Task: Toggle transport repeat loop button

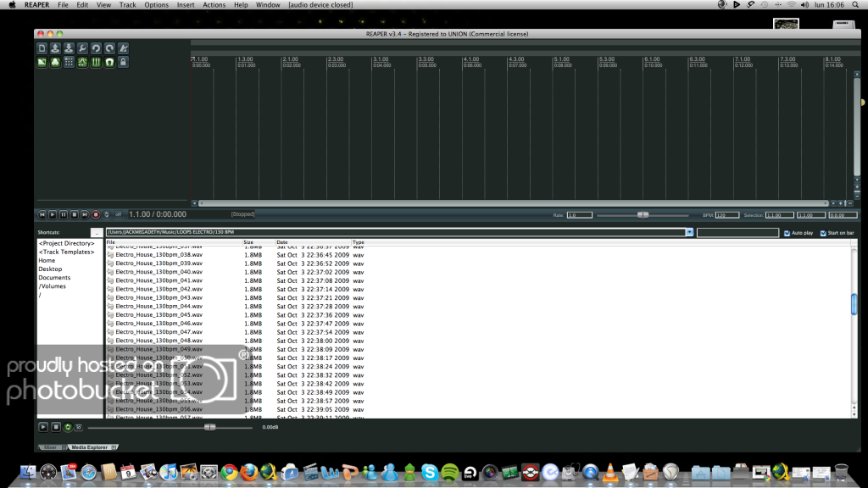Action: pyautogui.click(x=107, y=214)
